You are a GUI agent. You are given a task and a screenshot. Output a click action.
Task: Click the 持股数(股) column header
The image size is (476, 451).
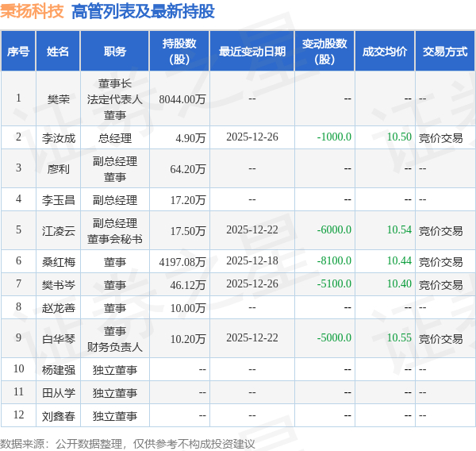[179, 51]
